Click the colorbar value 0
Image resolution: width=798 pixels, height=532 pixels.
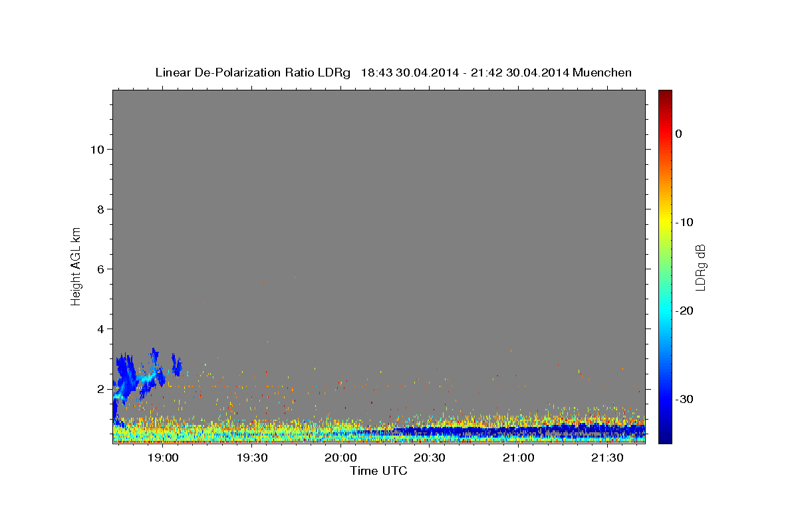click(678, 134)
